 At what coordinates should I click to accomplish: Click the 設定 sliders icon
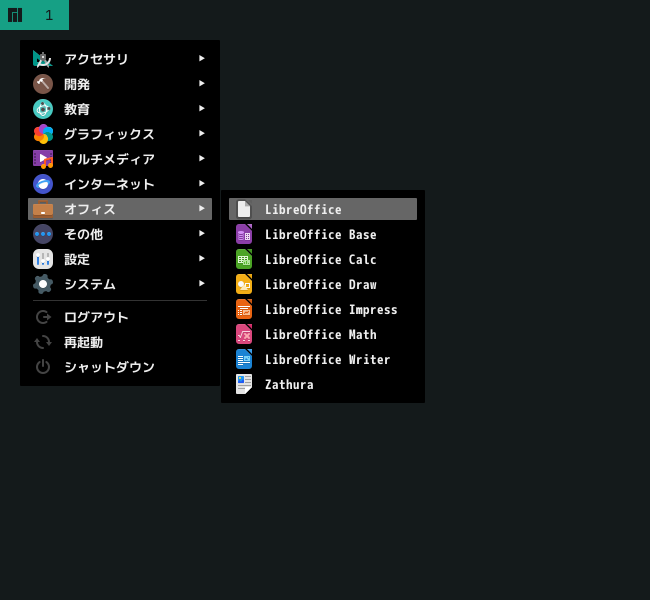[x=43, y=259]
